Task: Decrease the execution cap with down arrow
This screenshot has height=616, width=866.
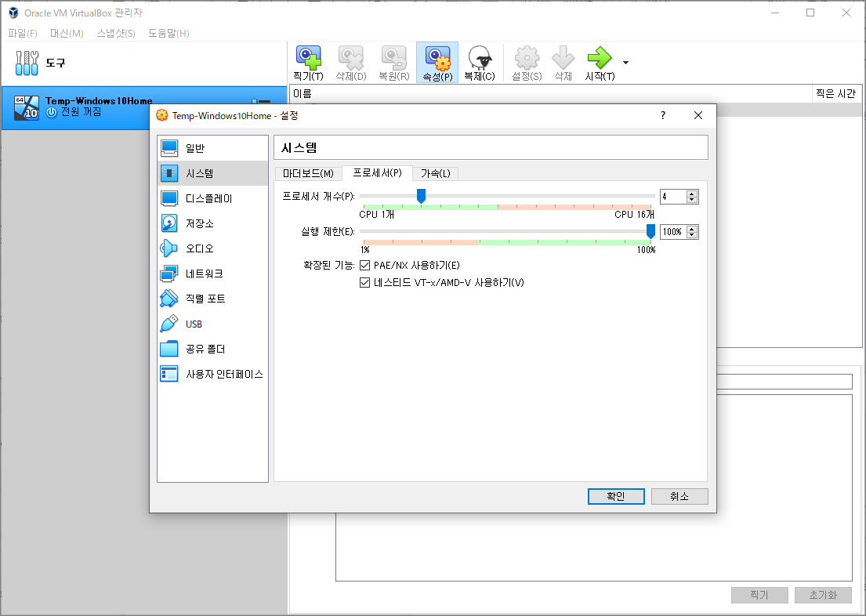Action: (x=692, y=235)
